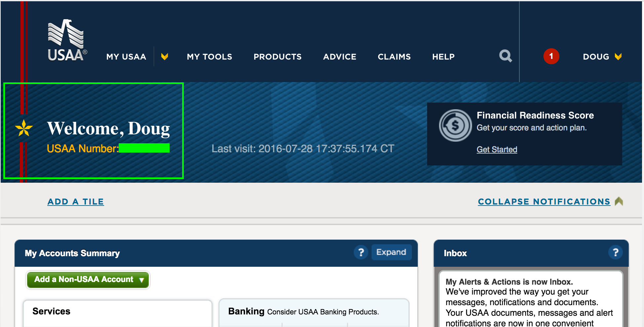Click the Inbox tile title

point(455,253)
